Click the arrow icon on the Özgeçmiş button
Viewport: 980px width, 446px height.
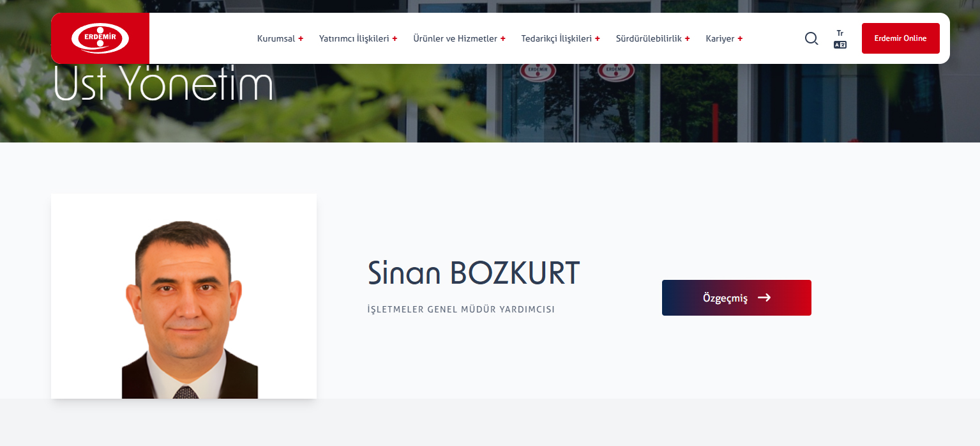pos(764,298)
